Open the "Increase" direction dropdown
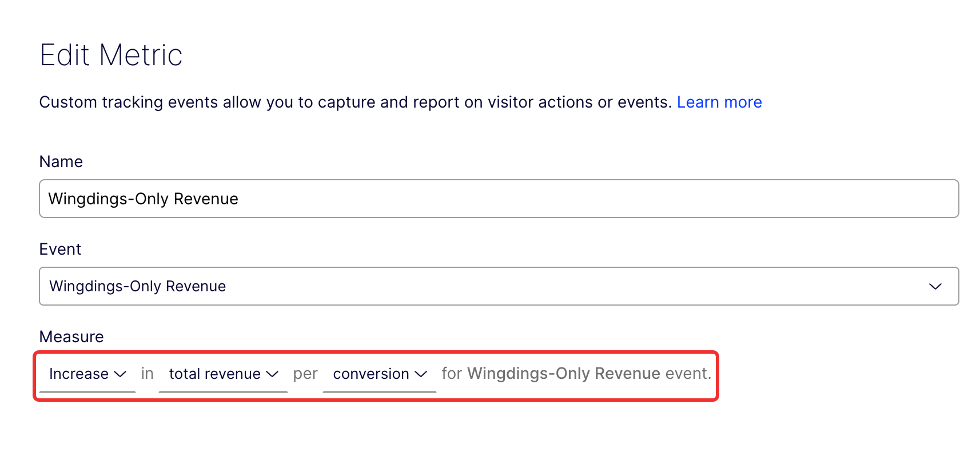The height and width of the screenshot is (467, 980). click(x=79, y=374)
